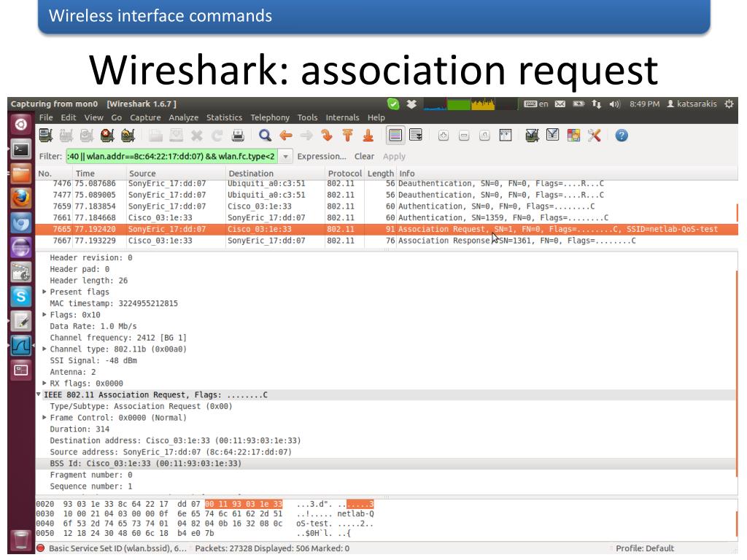Image resolution: width=747 pixels, height=560 pixels.
Task: Open the Terminal from the launcher
Action: pos(21,149)
